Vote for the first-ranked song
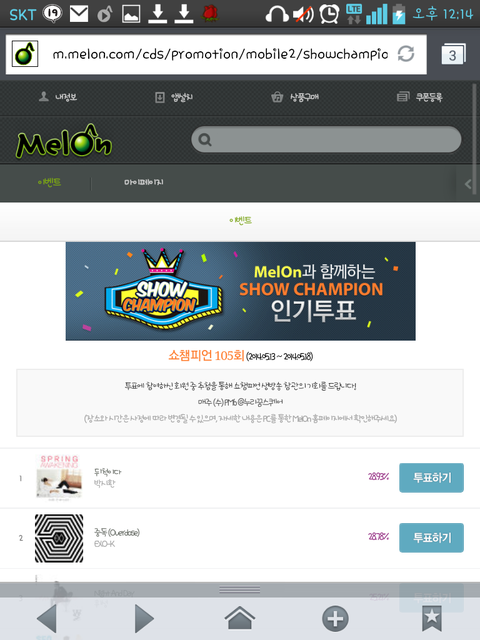Screen dimensions: 480x640 (431, 478)
